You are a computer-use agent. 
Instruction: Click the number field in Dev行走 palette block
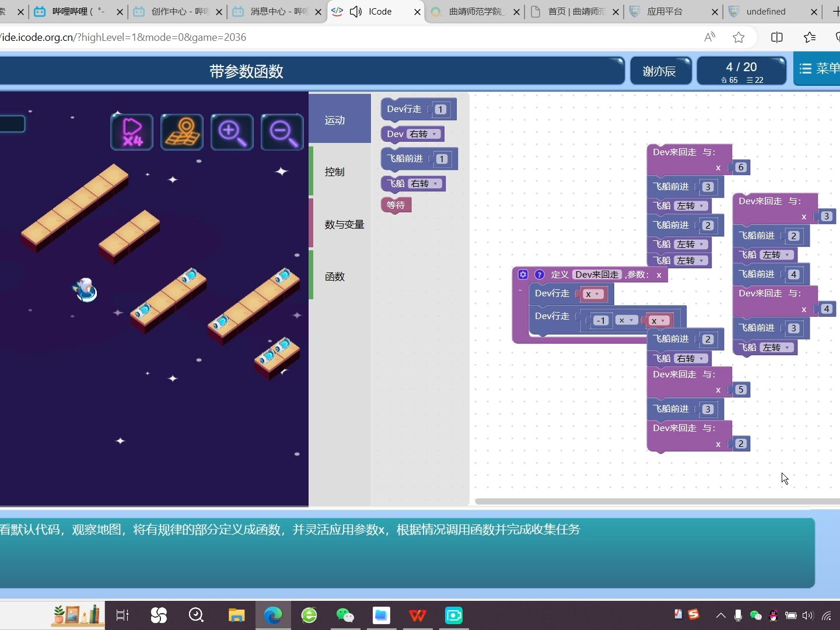click(x=440, y=110)
